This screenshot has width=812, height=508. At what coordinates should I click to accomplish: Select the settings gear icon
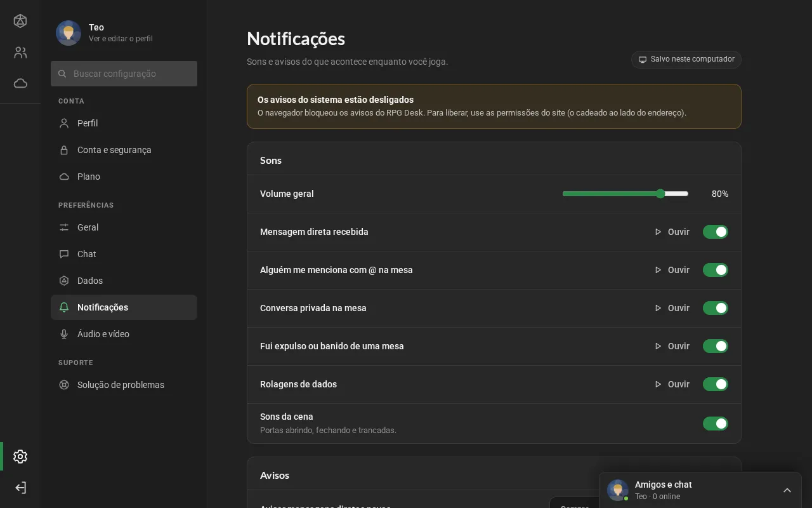[x=20, y=457]
